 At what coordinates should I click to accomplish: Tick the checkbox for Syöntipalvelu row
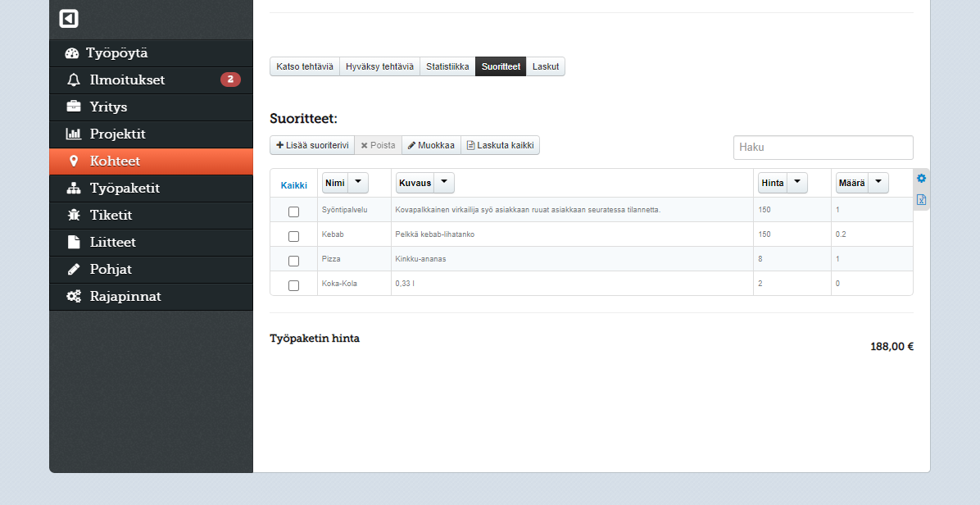(x=293, y=212)
